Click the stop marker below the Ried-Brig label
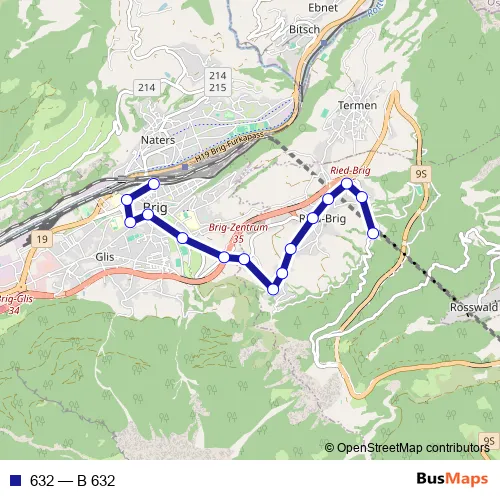 (x=347, y=183)
